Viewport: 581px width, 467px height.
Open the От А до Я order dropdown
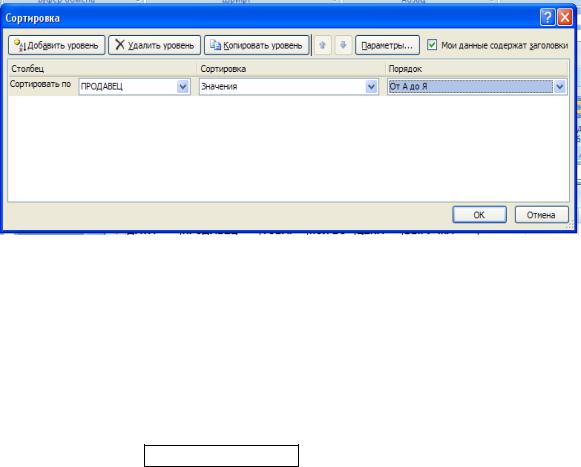pyautogui.click(x=560, y=87)
